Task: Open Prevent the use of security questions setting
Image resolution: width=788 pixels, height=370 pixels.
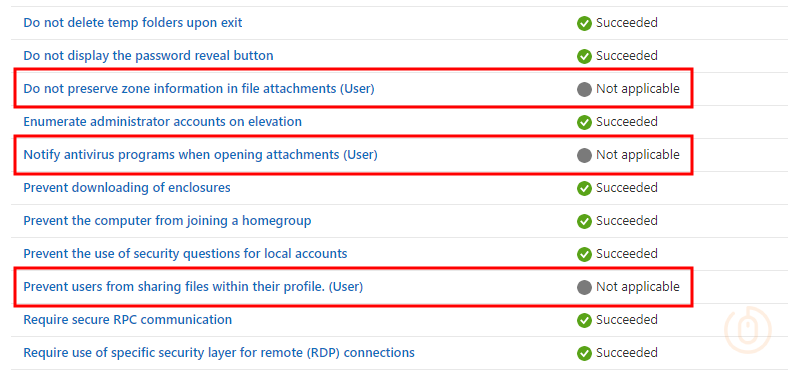Action: [185, 253]
